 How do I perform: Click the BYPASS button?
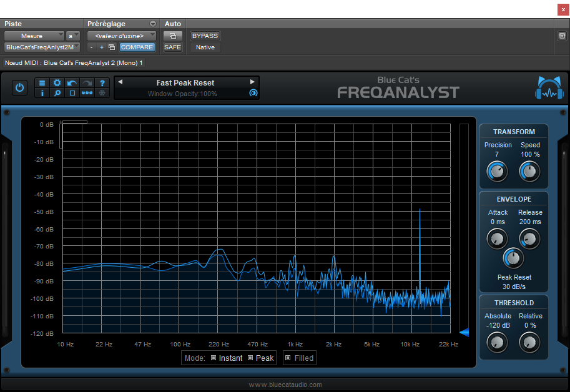(x=205, y=36)
